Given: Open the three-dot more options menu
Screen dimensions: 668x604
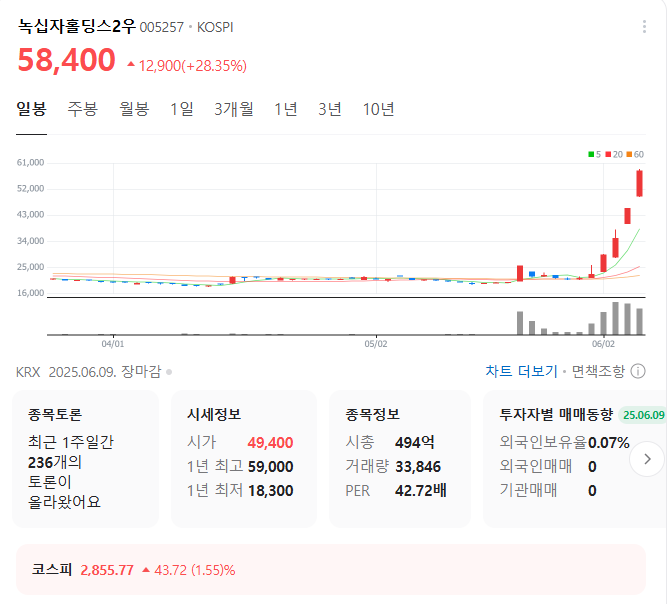Looking at the screenshot, I should [x=644, y=26].
